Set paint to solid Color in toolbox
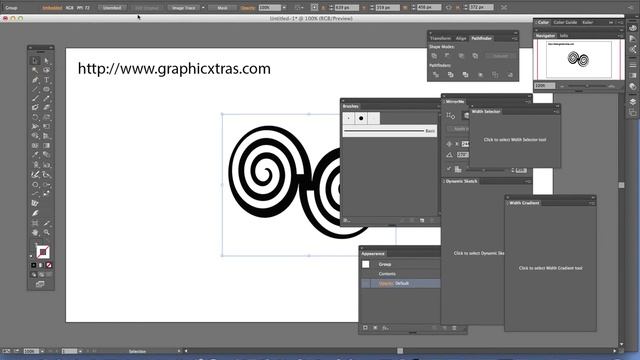Viewport: 640px width, 360px height. pyautogui.click(x=33, y=265)
